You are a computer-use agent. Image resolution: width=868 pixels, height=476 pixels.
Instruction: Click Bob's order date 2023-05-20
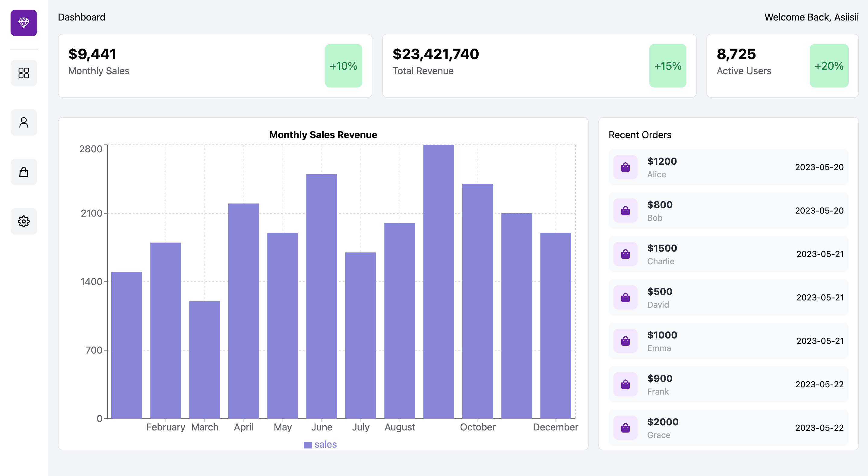819,211
